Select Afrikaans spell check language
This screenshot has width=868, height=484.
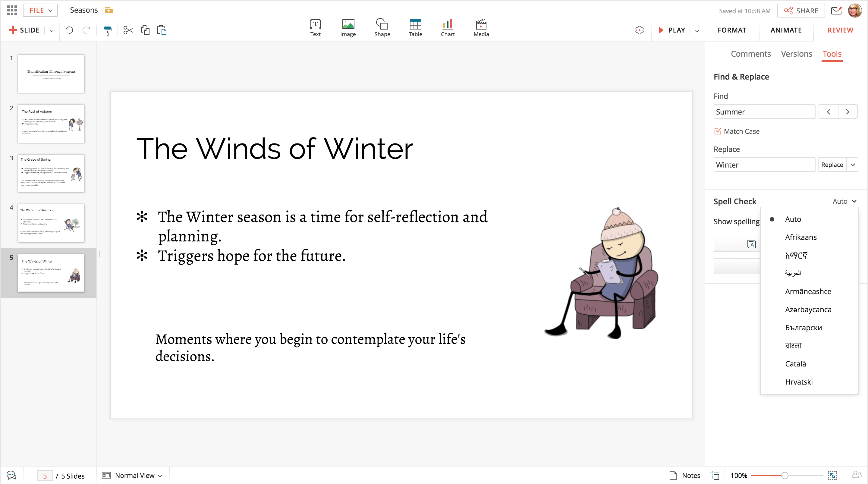800,237
